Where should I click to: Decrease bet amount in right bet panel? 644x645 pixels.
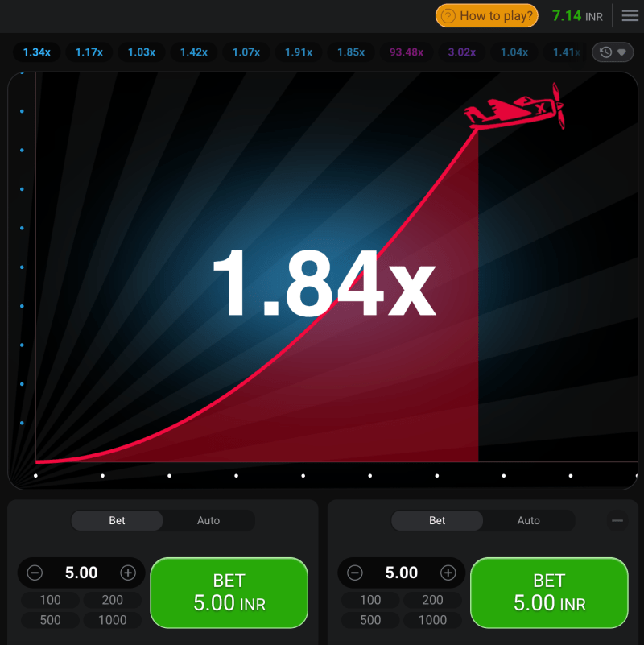click(355, 573)
